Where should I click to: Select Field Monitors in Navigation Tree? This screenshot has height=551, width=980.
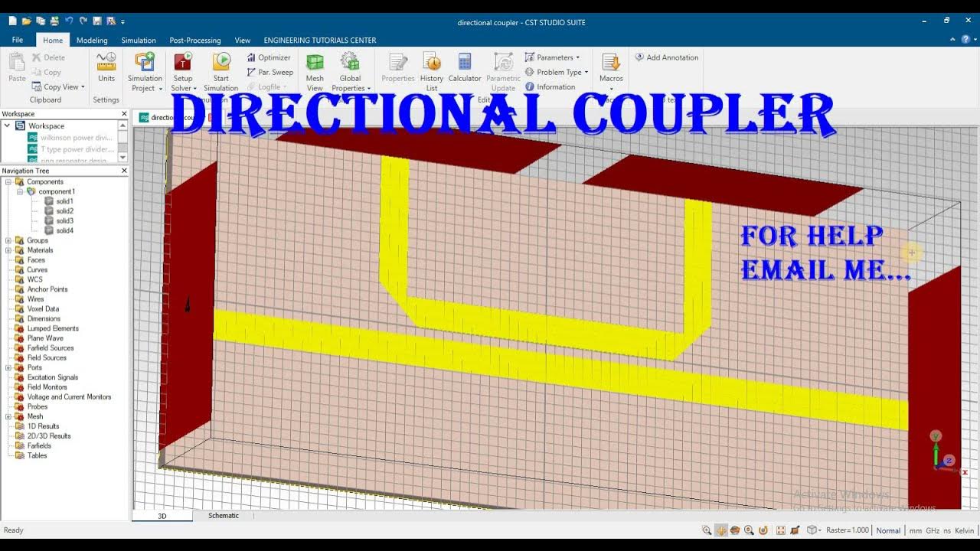[x=47, y=387]
